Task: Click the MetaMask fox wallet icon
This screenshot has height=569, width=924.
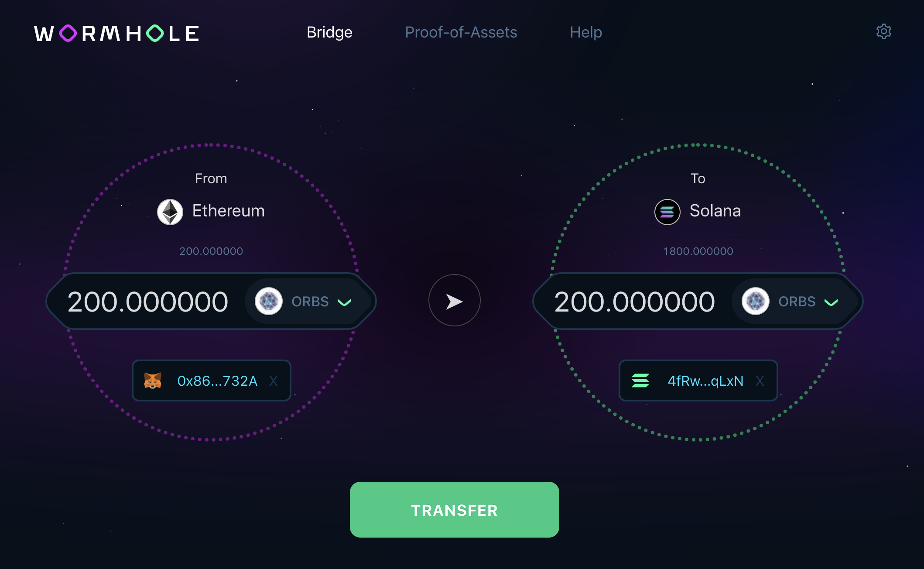Action: pos(153,380)
